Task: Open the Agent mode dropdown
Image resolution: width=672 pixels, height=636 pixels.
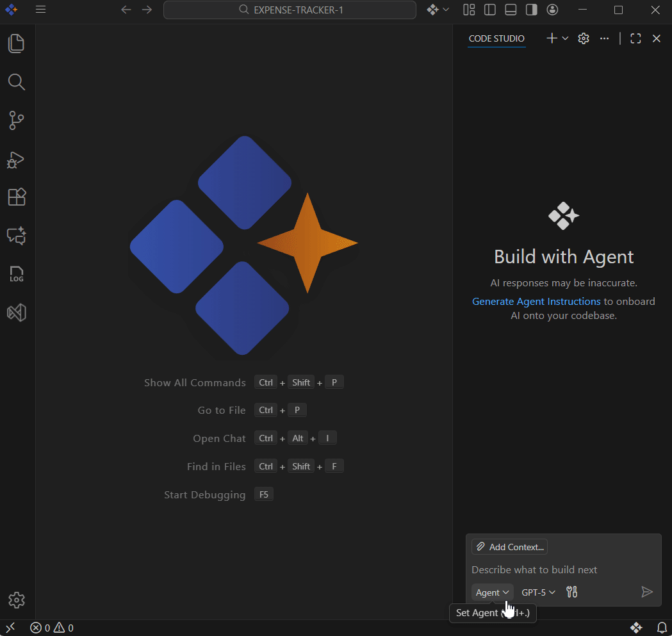Action: pos(492,592)
